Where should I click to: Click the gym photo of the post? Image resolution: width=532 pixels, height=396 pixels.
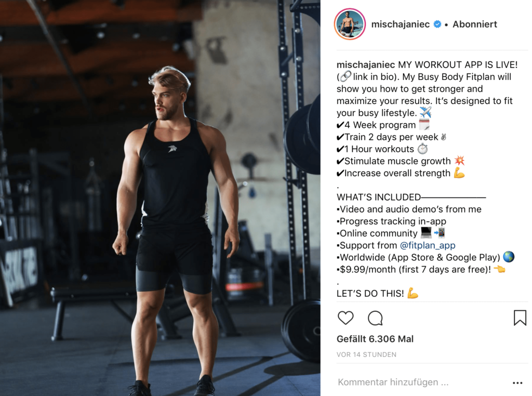tap(160, 198)
